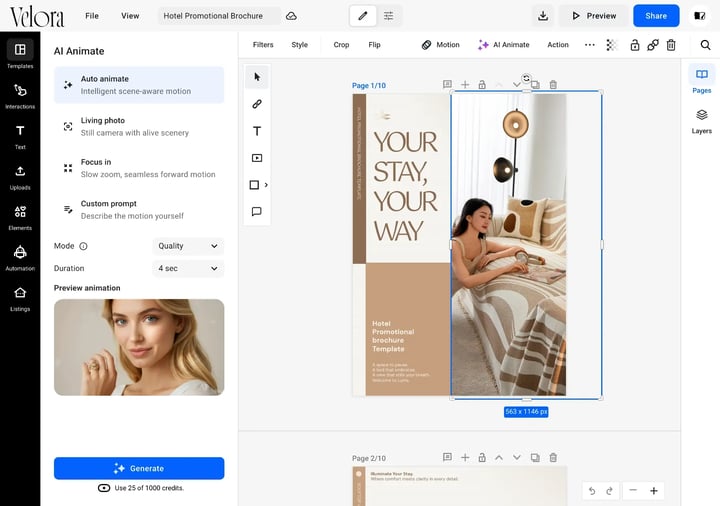Open the Interactions sidebar panel
Image resolution: width=720 pixels, height=506 pixels.
[20, 95]
